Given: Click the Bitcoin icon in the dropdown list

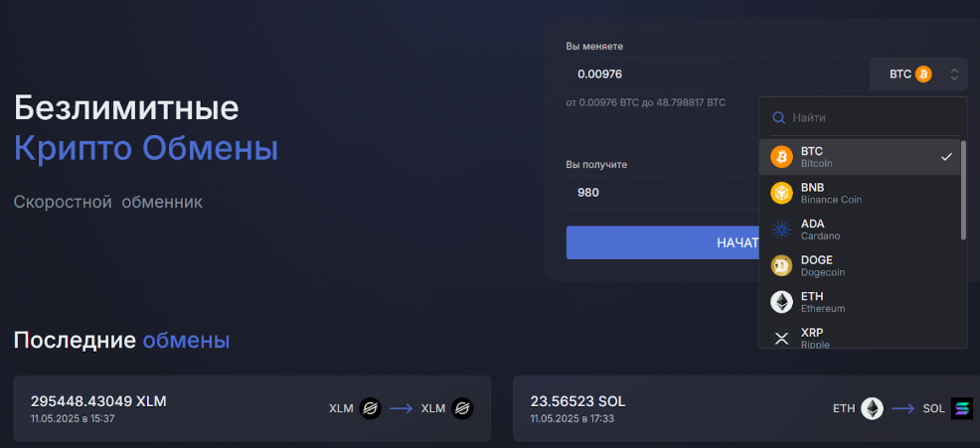Looking at the screenshot, I should 781,157.
